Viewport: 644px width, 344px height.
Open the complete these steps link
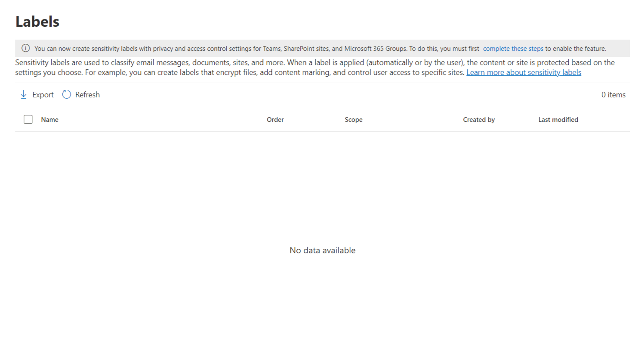[x=513, y=48]
